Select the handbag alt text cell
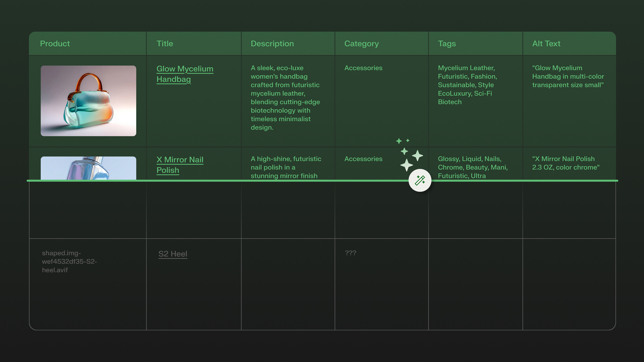Viewport: 644px width, 362px height. pyautogui.click(x=568, y=76)
